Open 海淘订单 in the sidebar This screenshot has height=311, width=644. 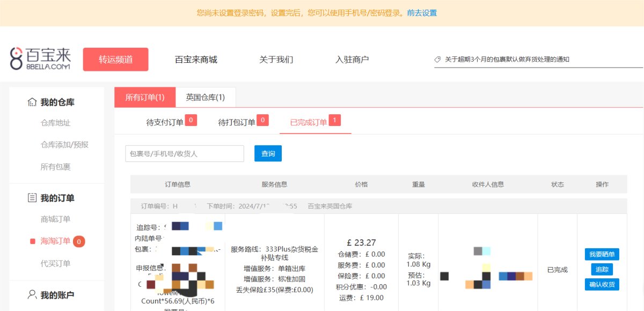point(56,241)
